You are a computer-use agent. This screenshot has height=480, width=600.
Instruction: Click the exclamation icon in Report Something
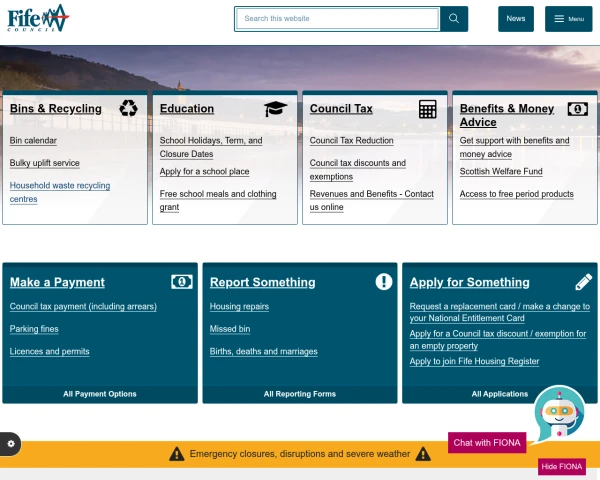(384, 282)
